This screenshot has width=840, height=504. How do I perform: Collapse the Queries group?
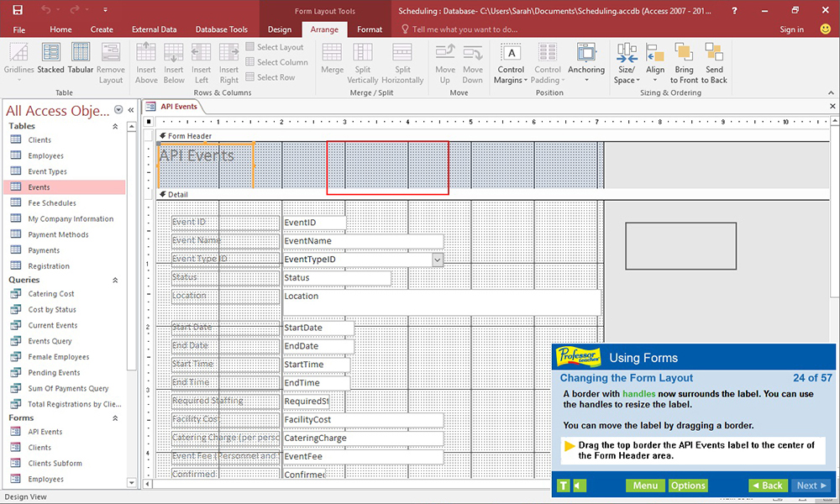115,280
